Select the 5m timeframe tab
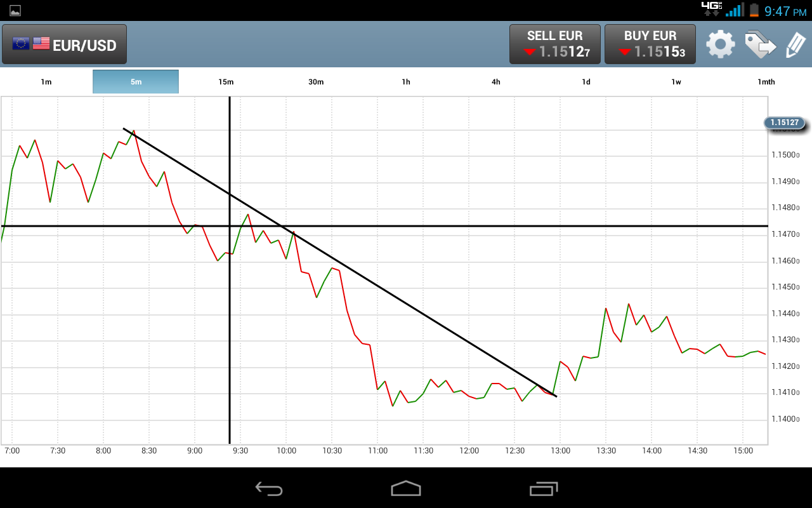The image size is (812, 508). coord(136,82)
